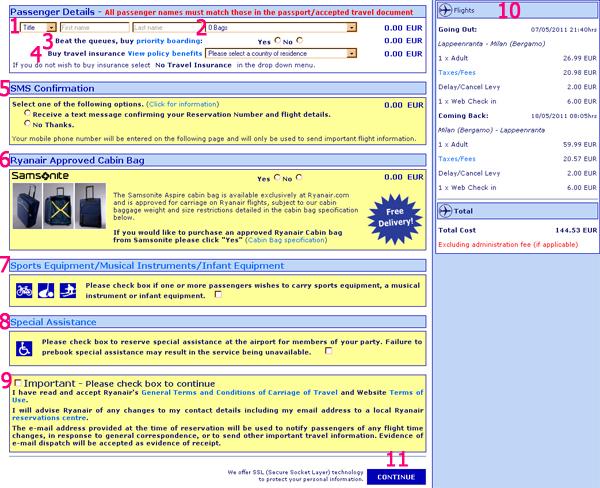600x488 pixels.
Task: Click the golf equipment icon
Action: 46,291
